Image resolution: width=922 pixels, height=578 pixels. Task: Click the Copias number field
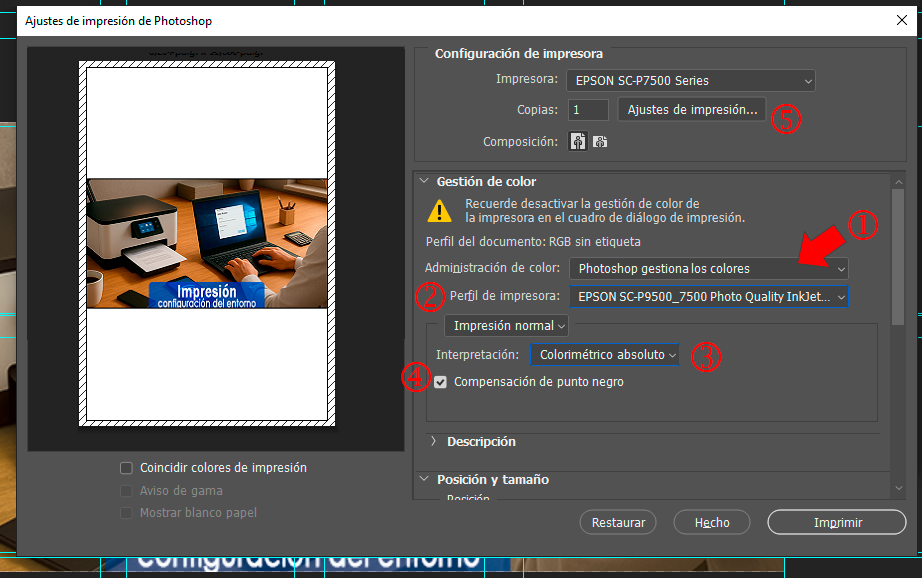(587, 110)
